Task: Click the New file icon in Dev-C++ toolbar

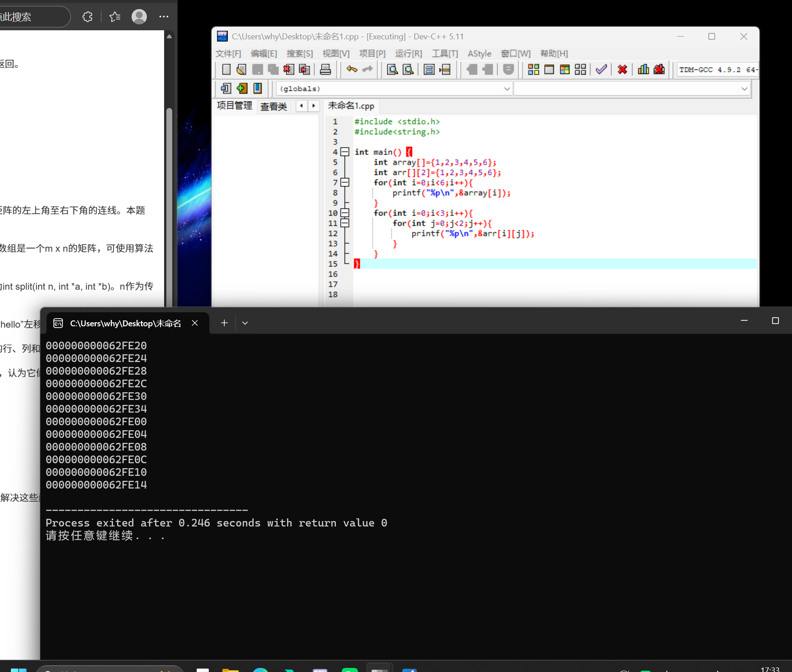Action: point(226,69)
